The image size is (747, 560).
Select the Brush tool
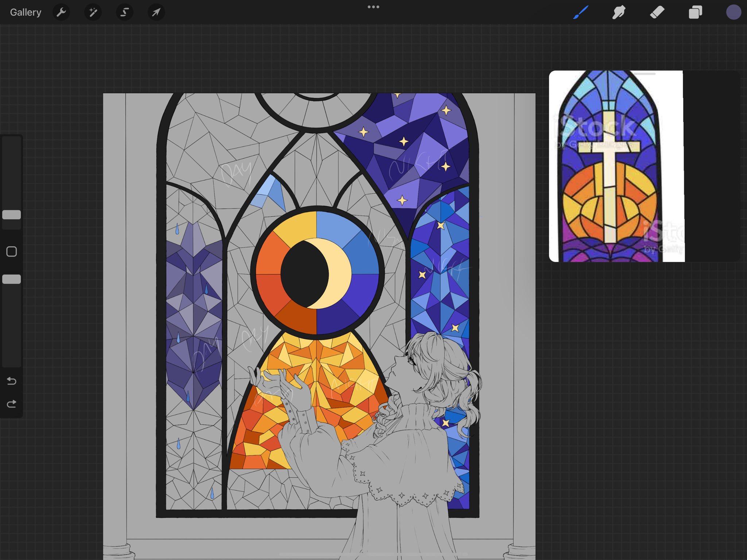[581, 12]
